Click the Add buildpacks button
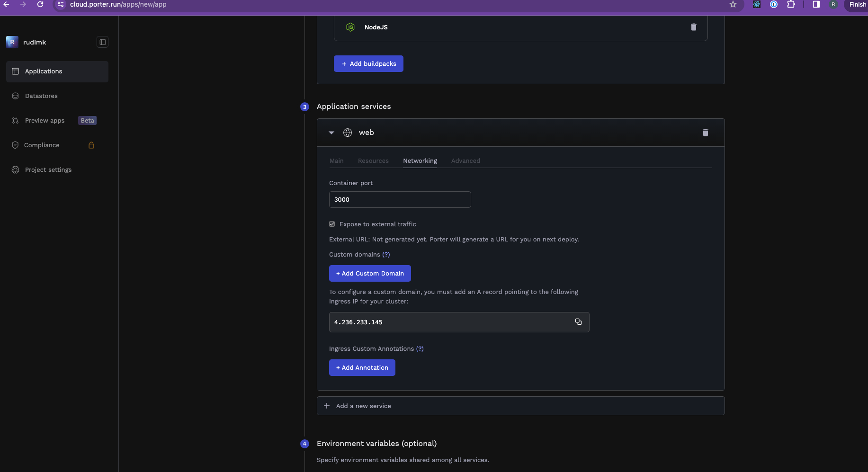The image size is (868, 472). pos(368,64)
